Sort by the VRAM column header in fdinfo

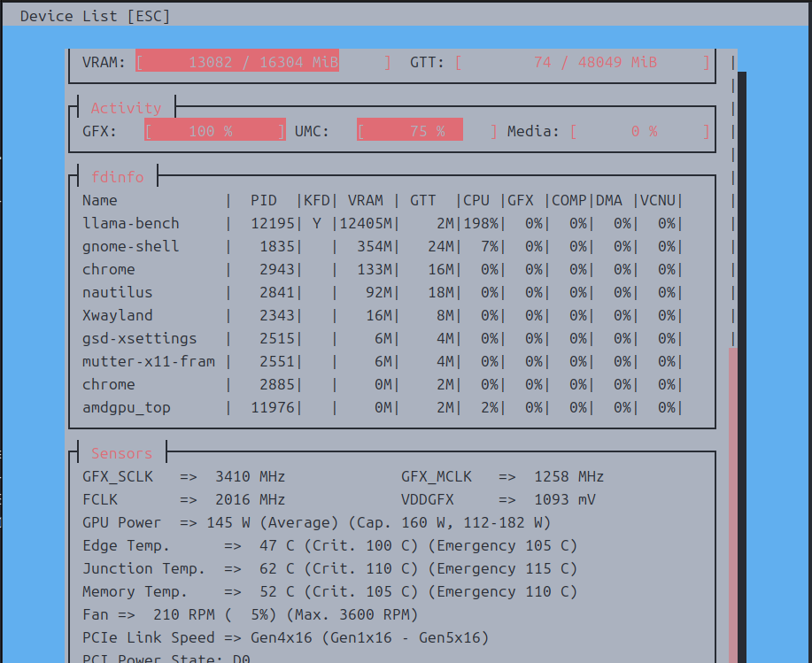(x=365, y=200)
